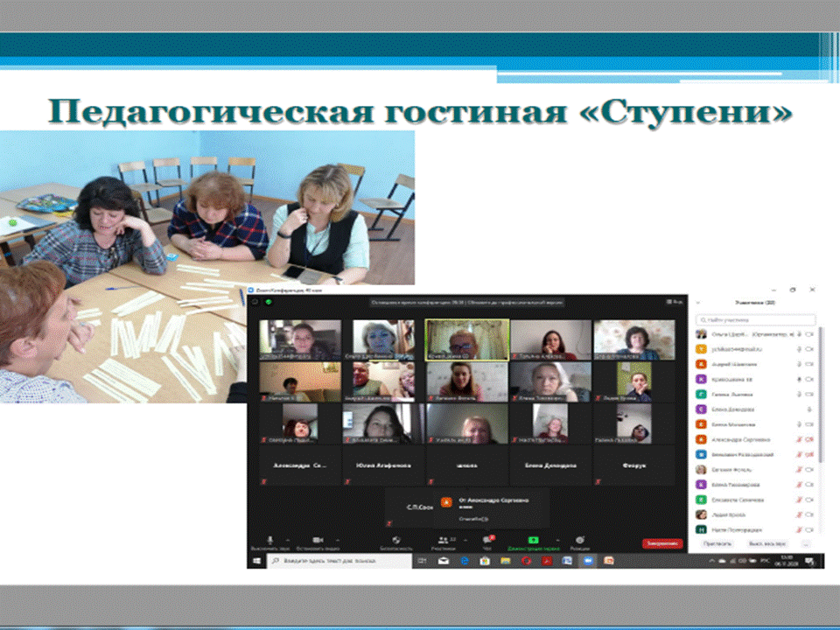Select the Елена Демидова tile
This screenshot has height=630, width=840.
[x=550, y=465]
